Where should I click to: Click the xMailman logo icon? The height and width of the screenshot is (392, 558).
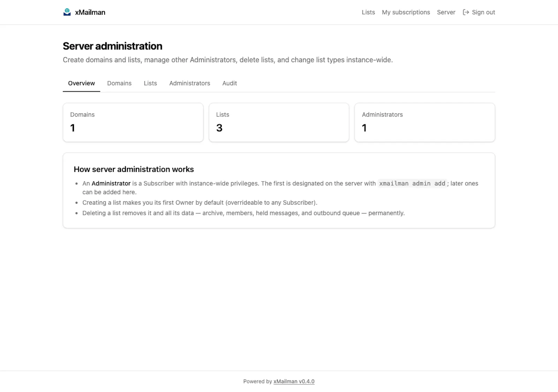click(67, 12)
